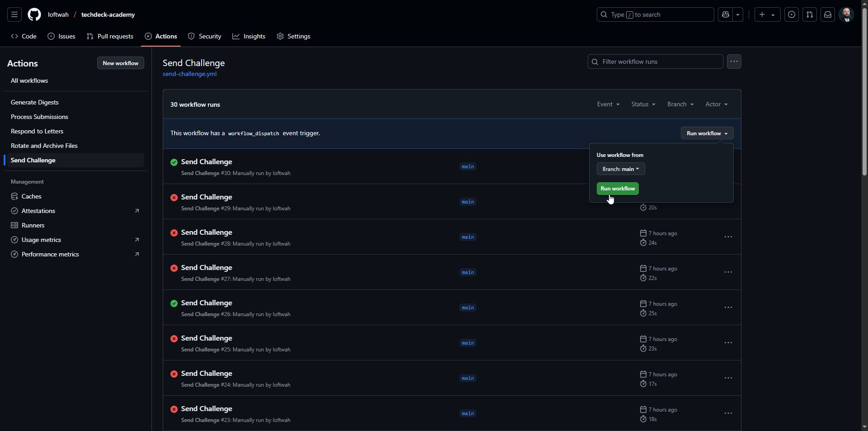868x431 pixels.
Task: Open Send Challenge run #25
Action: (207, 338)
